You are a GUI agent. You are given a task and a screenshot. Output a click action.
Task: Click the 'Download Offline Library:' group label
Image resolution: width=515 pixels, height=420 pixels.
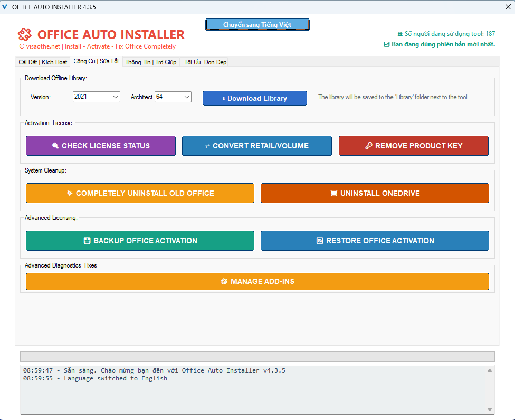coord(56,78)
